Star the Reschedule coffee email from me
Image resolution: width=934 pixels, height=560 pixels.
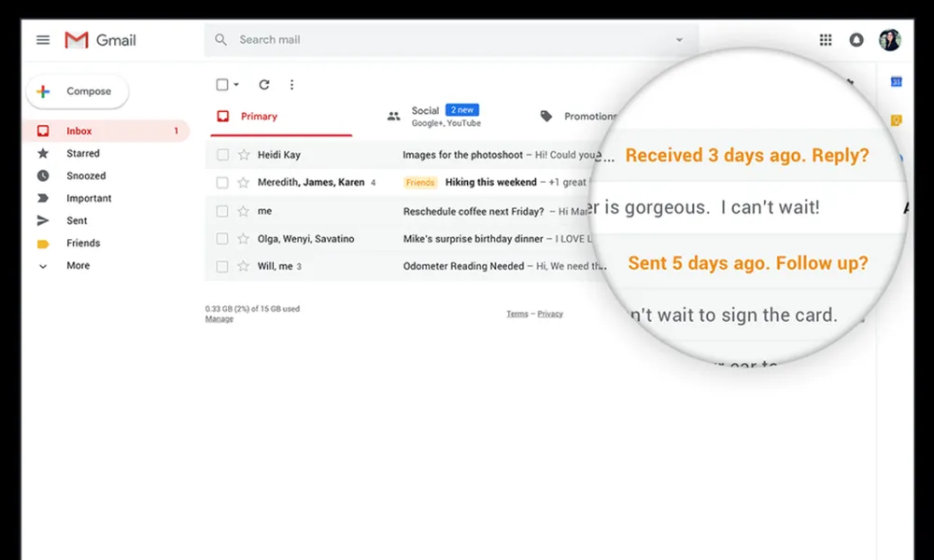(x=243, y=211)
